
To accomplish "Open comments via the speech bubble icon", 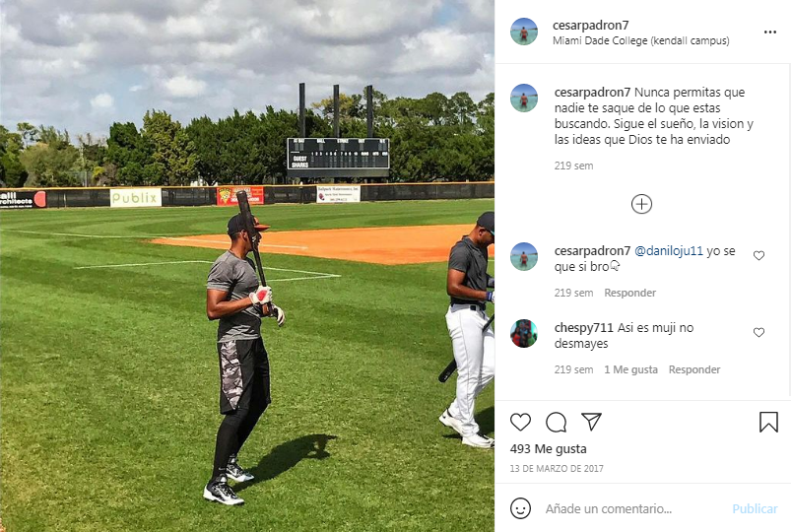I will [556, 422].
